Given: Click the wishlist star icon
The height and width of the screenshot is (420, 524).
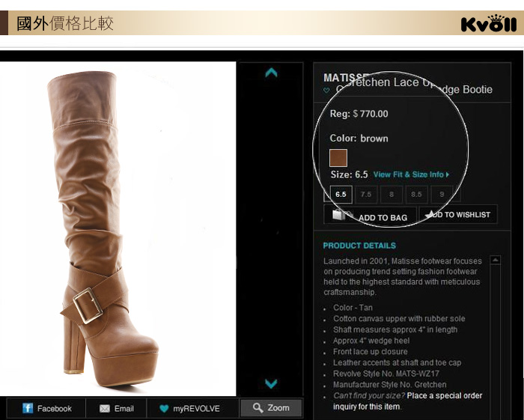Looking at the screenshot, I should coord(429,215).
